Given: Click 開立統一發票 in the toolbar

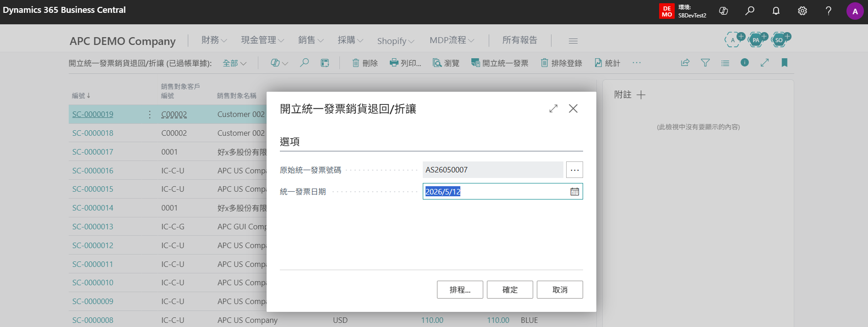Looking at the screenshot, I should click(x=500, y=63).
